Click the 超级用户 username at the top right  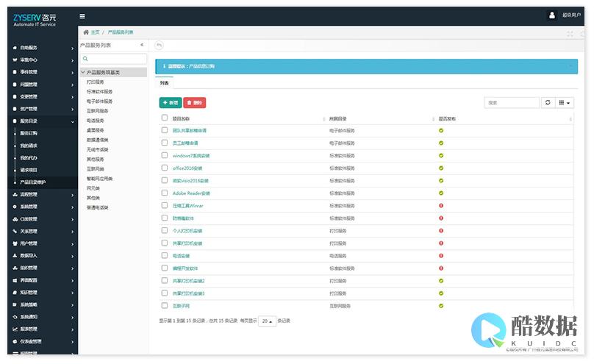(571, 15)
